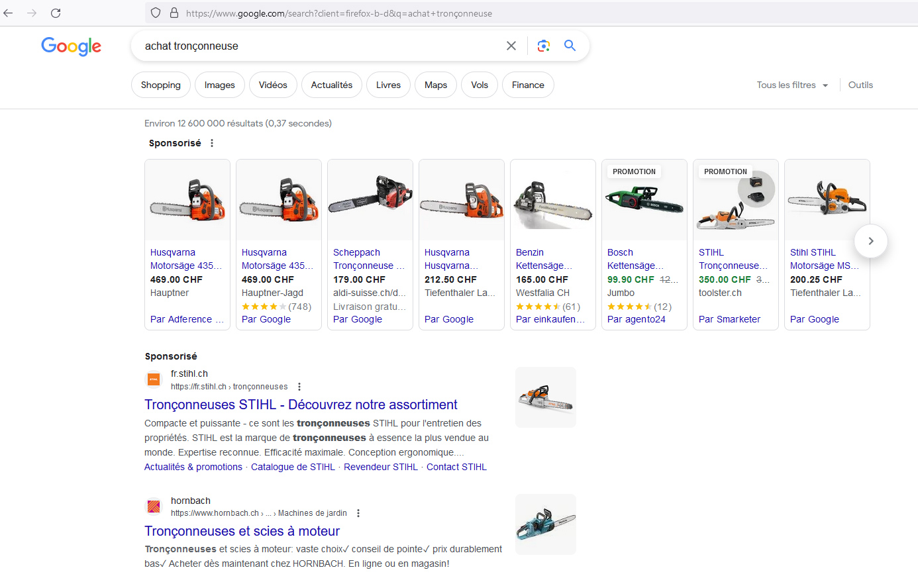Switch to the Shopping tab
This screenshot has width=918, height=588.
click(161, 85)
